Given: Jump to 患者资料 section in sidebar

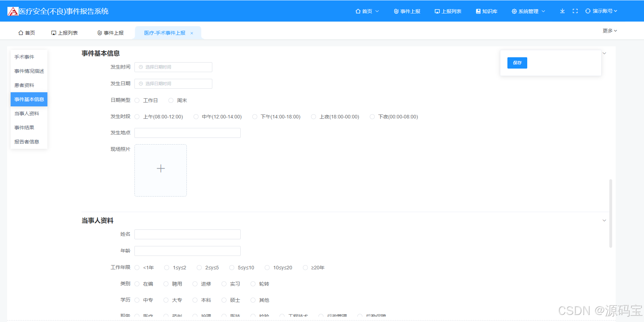Looking at the screenshot, I should click(x=29, y=85).
